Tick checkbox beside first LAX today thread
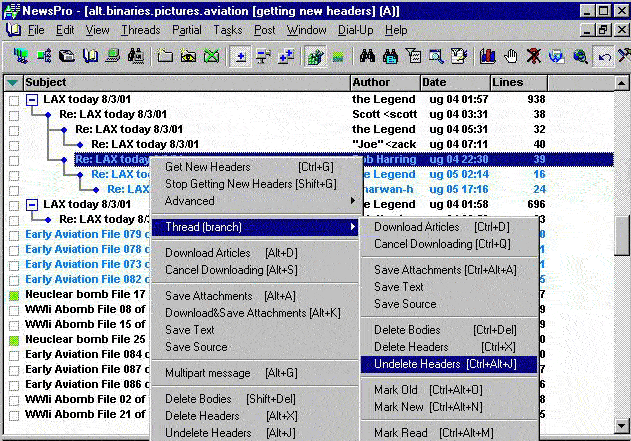The width and height of the screenshot is (631, 441). click(13, 100)
